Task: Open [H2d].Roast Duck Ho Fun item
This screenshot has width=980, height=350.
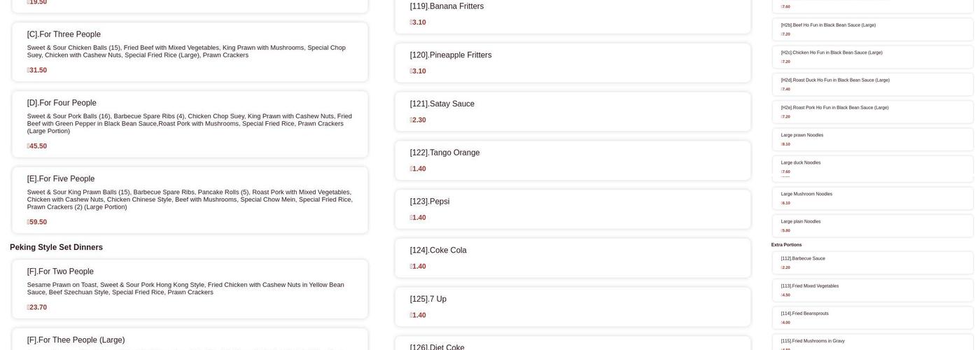Action: click(872, 85)
